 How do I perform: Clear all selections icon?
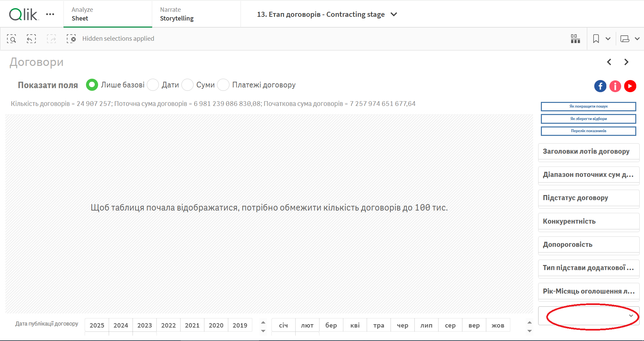click(x=71, y=39)
